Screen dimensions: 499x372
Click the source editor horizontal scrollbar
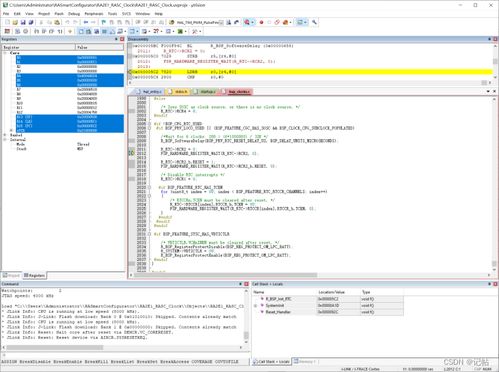[x=310, y=275]
